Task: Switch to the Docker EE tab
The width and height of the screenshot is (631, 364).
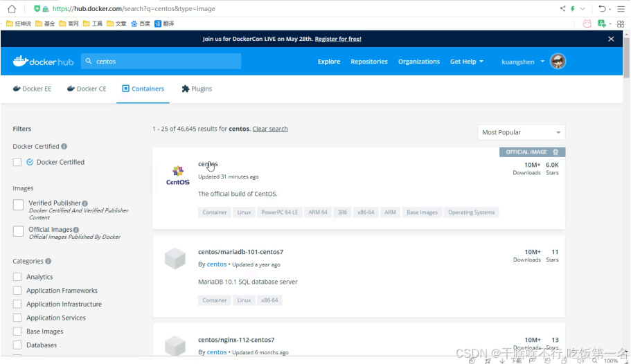Action: (32, 89)
